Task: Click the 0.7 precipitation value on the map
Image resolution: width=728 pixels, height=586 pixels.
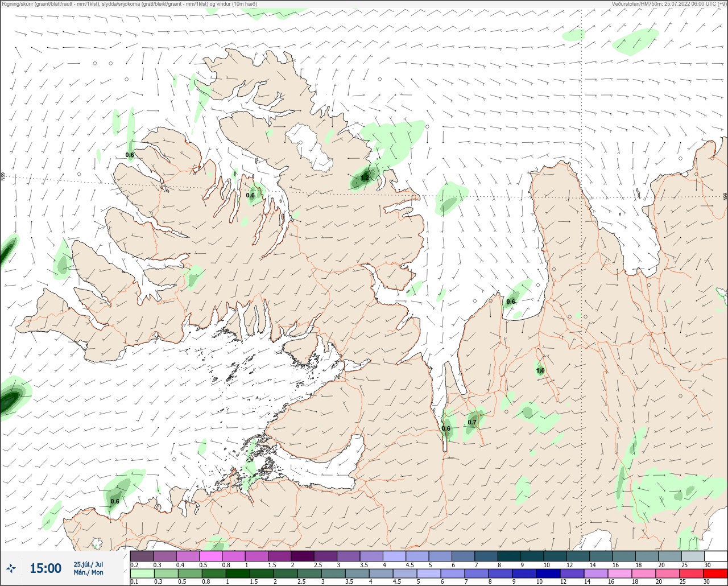Action: coord(472,422)
